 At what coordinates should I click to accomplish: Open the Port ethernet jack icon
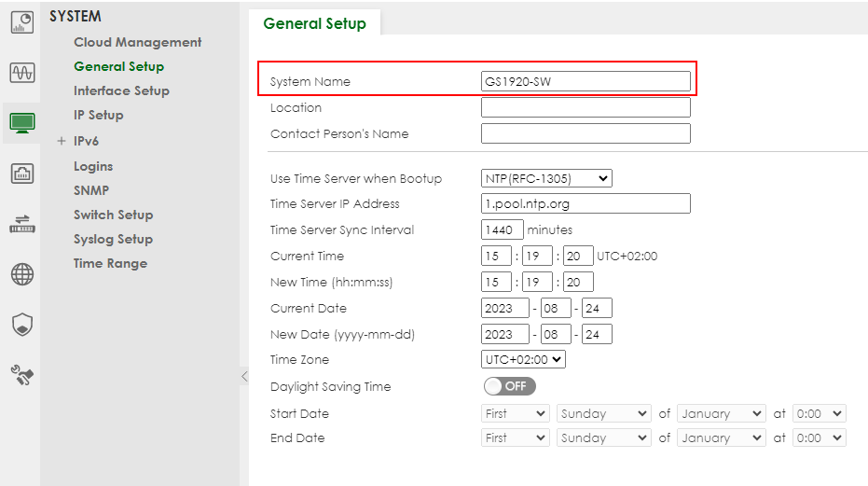[21, 173]
